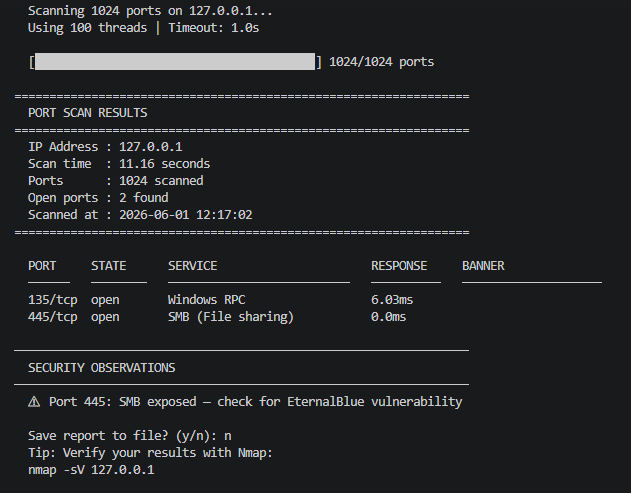Click the SERVICE column header
The image size is (631, 493).
(193, 266)
